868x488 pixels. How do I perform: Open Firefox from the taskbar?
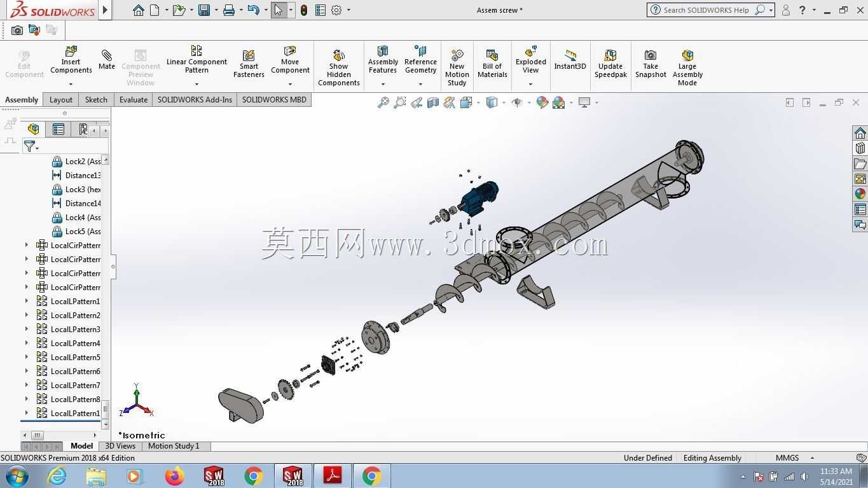(x=174, y=476)
